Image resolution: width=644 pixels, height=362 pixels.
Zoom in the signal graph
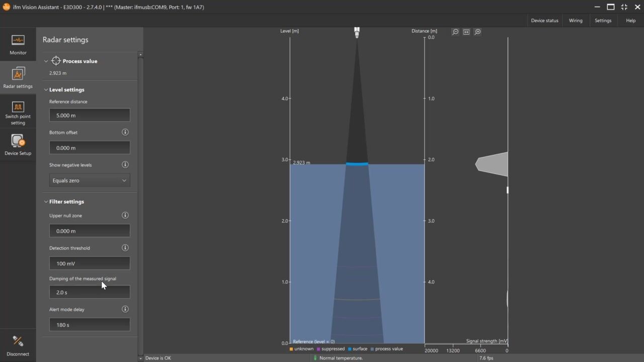[x=477, y=32]
